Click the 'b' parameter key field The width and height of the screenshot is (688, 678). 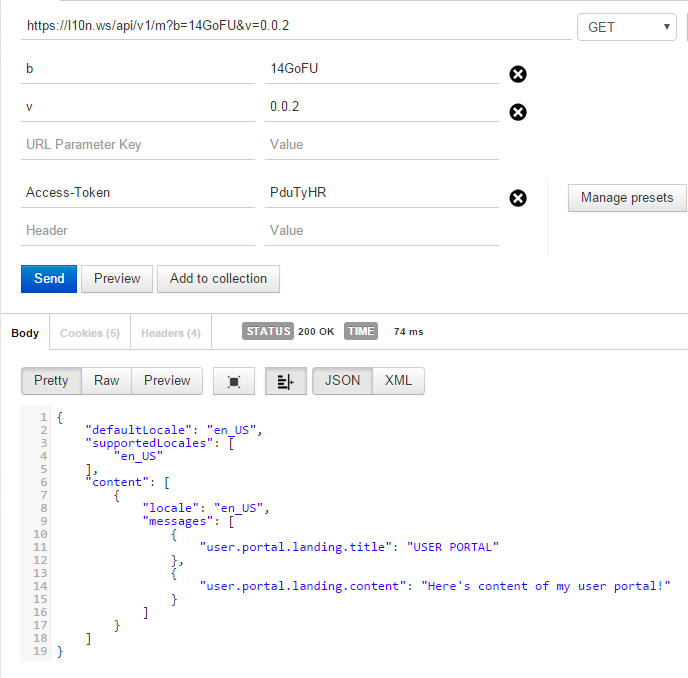138,70
